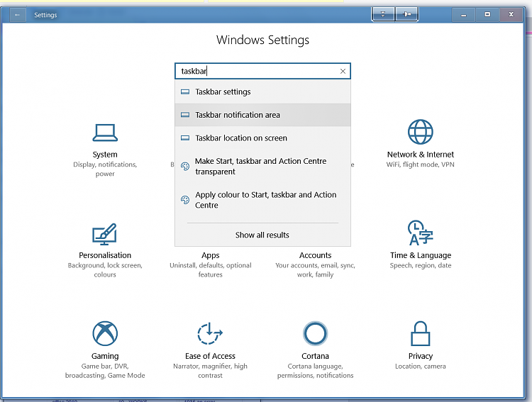532x402 pixels.
Task: Click the Time & Language title
Action: coord(421,255)
